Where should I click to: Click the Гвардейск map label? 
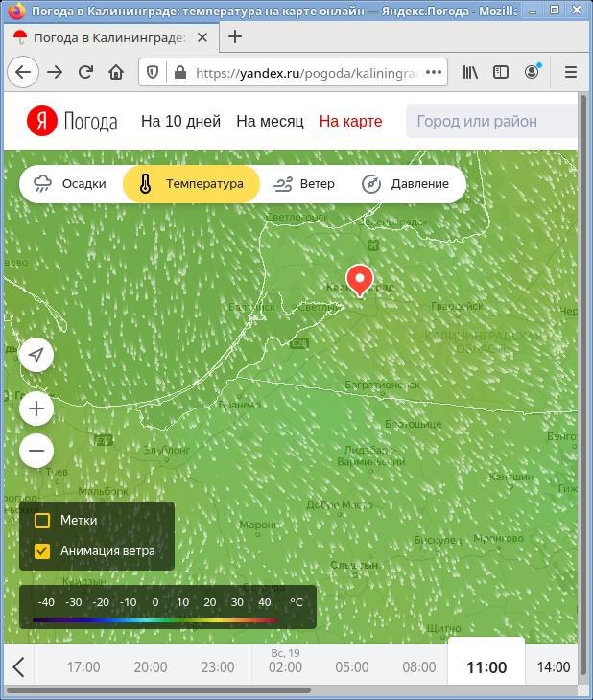[457, 306]
